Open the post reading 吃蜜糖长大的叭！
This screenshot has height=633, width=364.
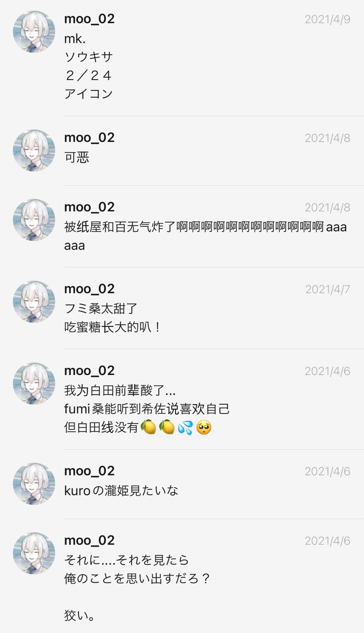tap(112, 327)
